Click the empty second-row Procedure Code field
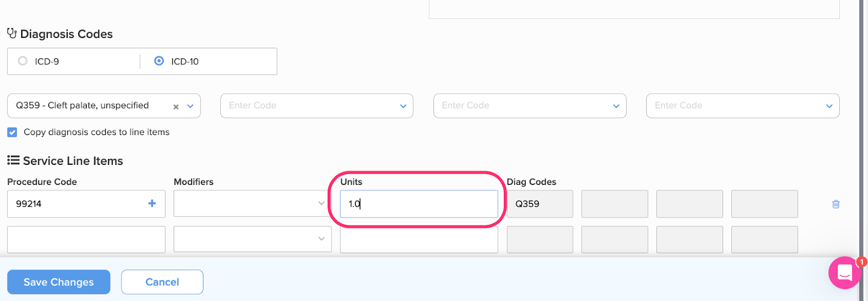Screen dimensions: 868x301 coord(86,239)
